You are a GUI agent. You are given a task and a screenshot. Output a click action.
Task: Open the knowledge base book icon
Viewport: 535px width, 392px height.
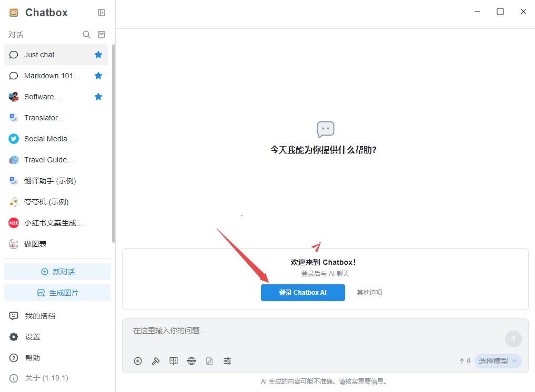pos(174,361)
